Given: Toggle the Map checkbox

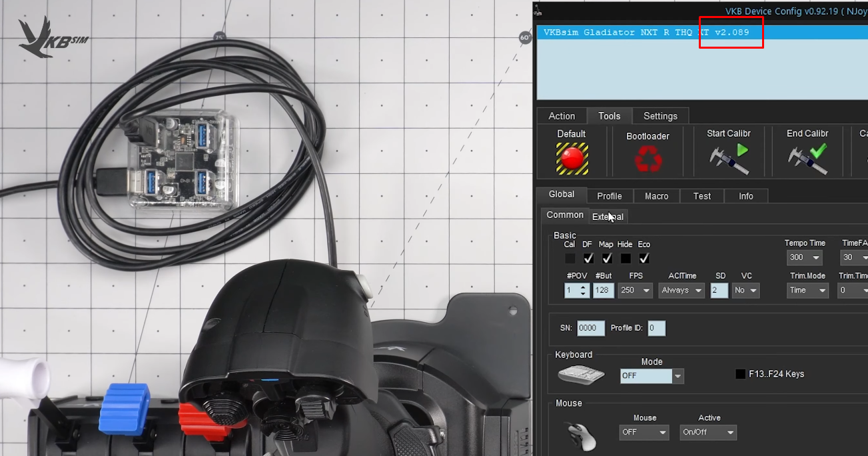Looking at the screenshot, I should (607, 258).
